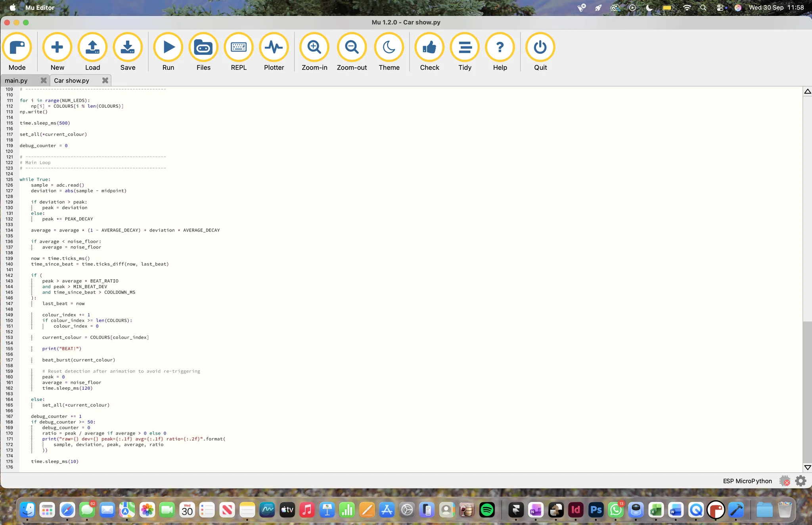Open the Apple menu
The width and height of the screenshot is (812, 525).
point(12,8)
